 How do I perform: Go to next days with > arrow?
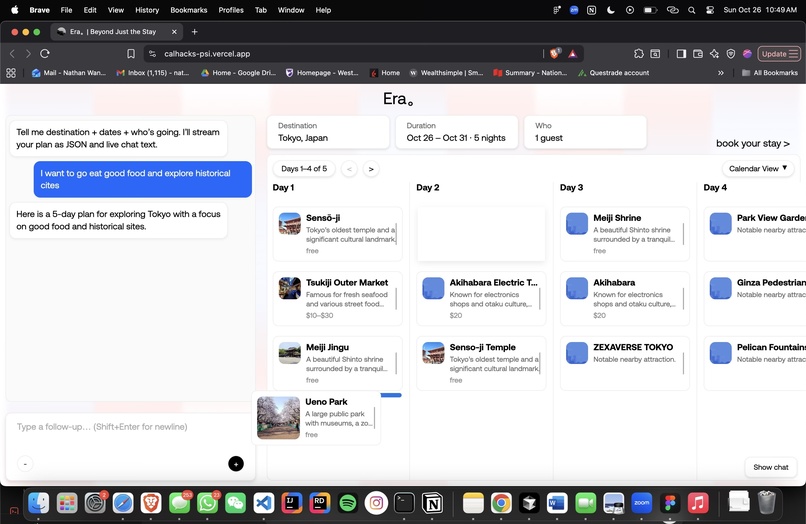coord(371,169)
